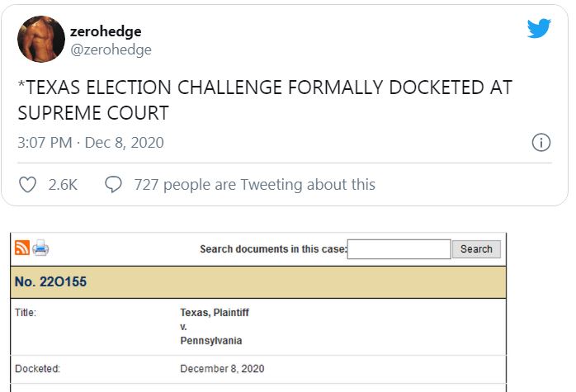Image resolution: width=576 pixels, height=392 pixels.
Task: Focus the search documents input field
Action: coord(399,249)
